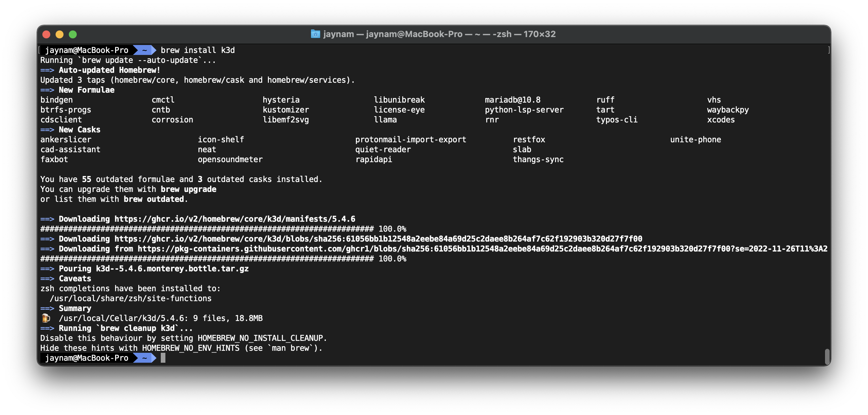The image size is (868, 415).
Task: Click bold 'brew upgrade' command text
Action: tap(188, 189)
